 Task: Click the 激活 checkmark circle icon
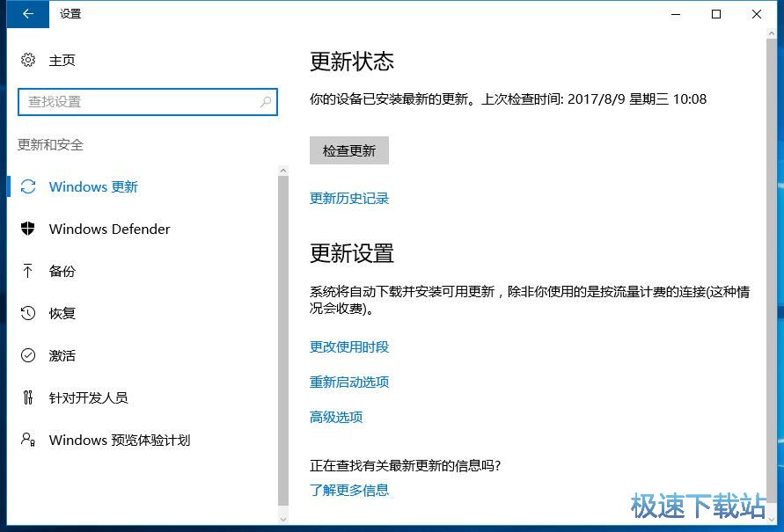pyautogui.click(x=28, y=355)
